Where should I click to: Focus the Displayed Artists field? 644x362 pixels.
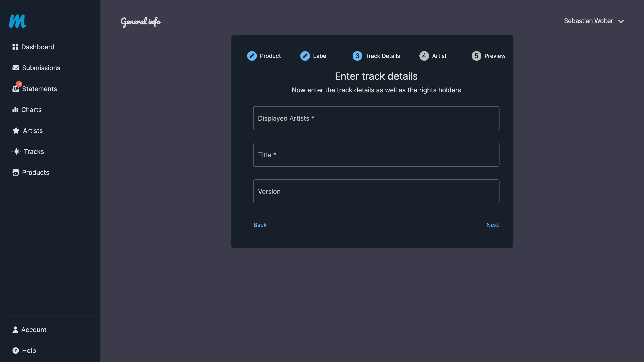pyautogui.click(x=376, y=118)
